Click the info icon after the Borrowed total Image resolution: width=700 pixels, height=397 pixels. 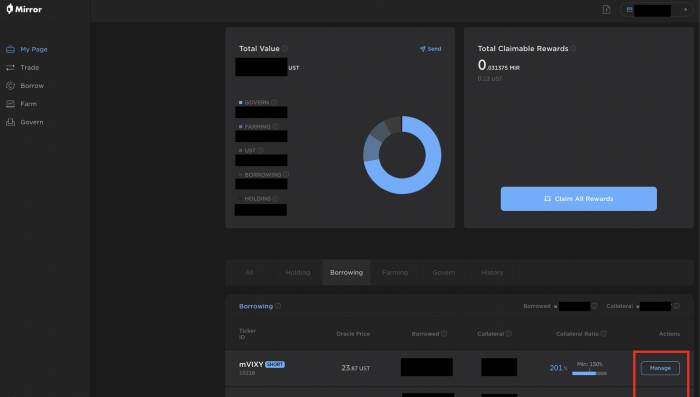[x=594, y=306]
